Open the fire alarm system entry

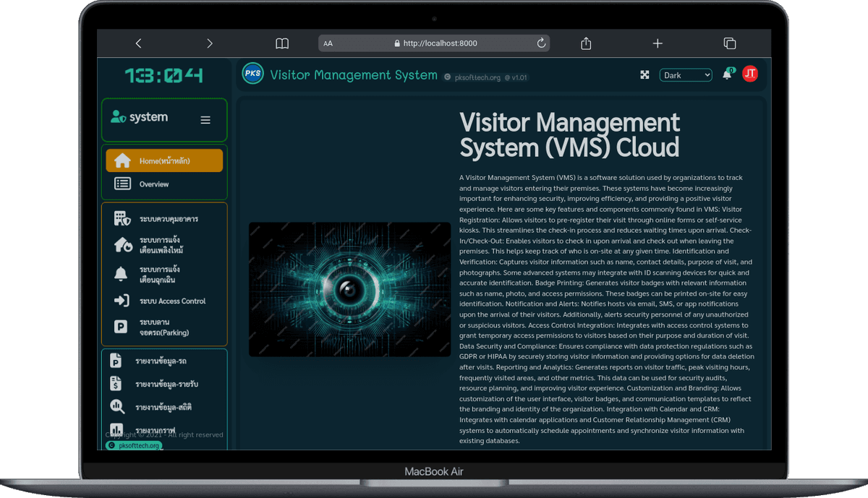[164, 245]
